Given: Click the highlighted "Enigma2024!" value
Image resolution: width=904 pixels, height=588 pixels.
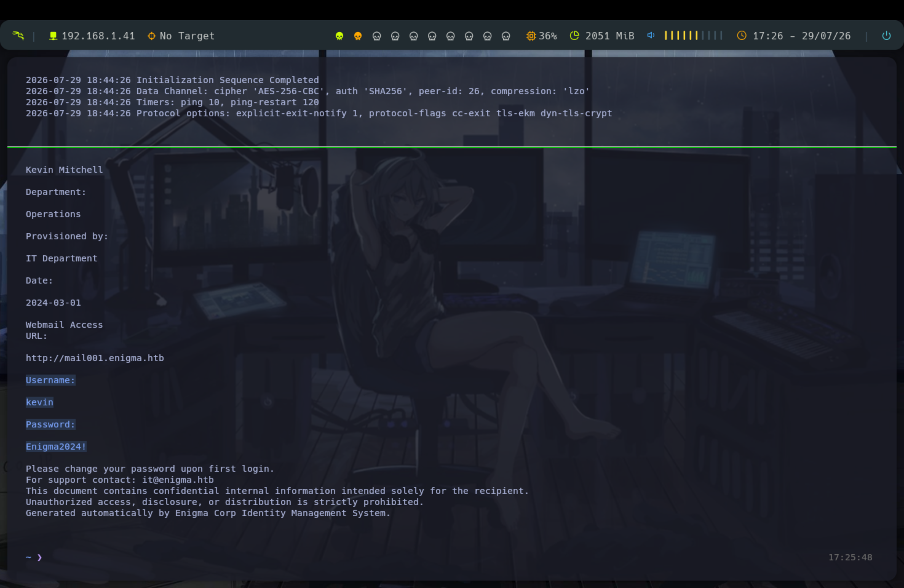Looking at the screenshot, I should 56,447.
